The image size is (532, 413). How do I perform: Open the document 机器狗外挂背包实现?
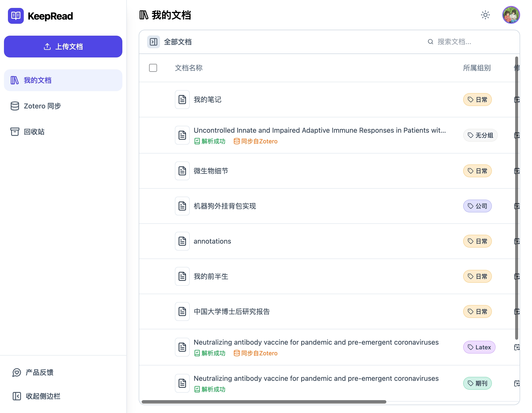(x=225, y=206)
